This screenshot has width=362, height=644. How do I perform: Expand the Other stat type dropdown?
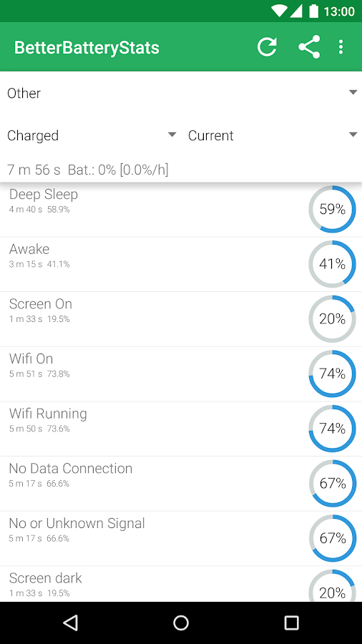coord(181,93)
